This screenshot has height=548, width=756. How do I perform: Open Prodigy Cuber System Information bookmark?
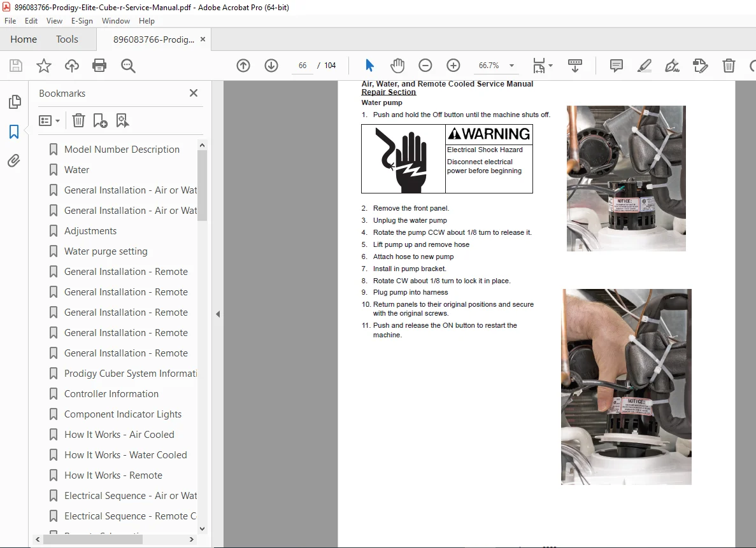pos(130,374)
